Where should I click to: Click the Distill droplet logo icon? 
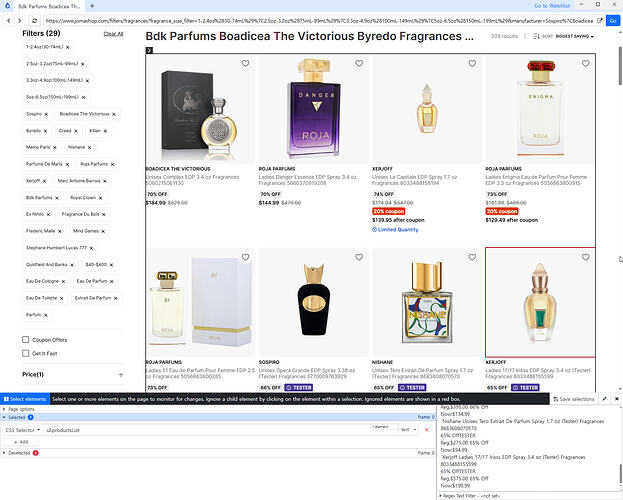(x=7, y=6)
